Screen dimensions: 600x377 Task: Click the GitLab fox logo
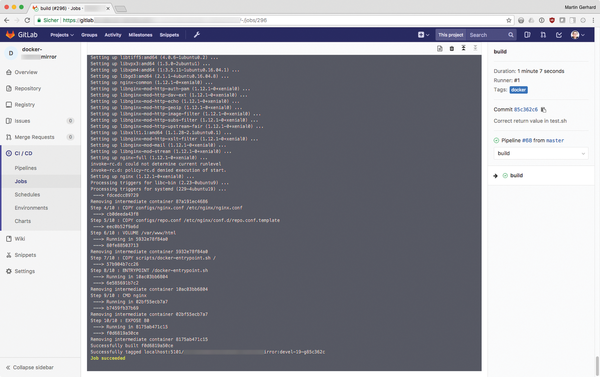(x=10, y=35)
